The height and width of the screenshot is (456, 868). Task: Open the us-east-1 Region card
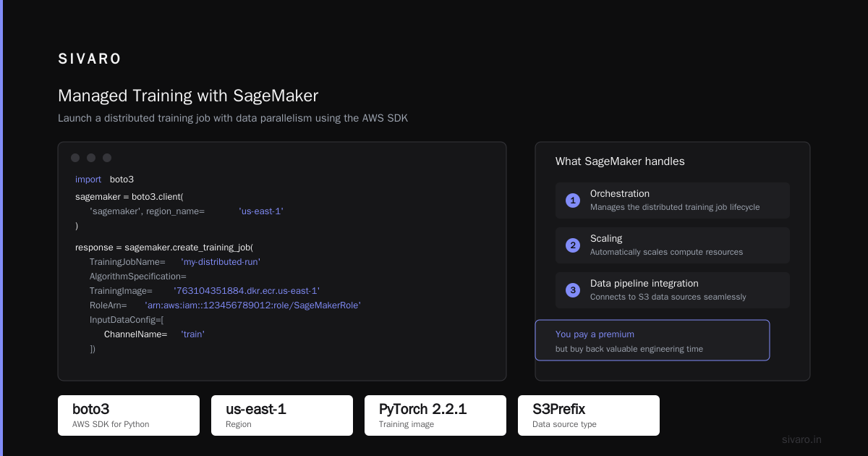[x=282, y=415]
